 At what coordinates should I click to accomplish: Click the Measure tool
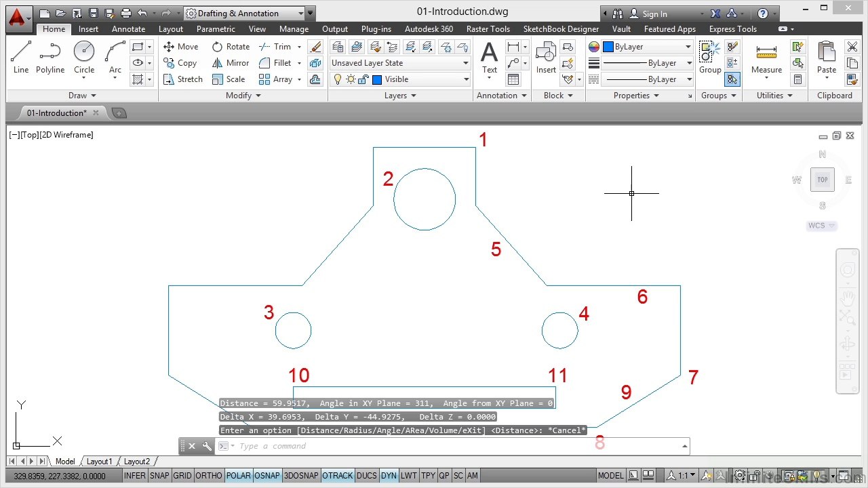click(766, 57)
